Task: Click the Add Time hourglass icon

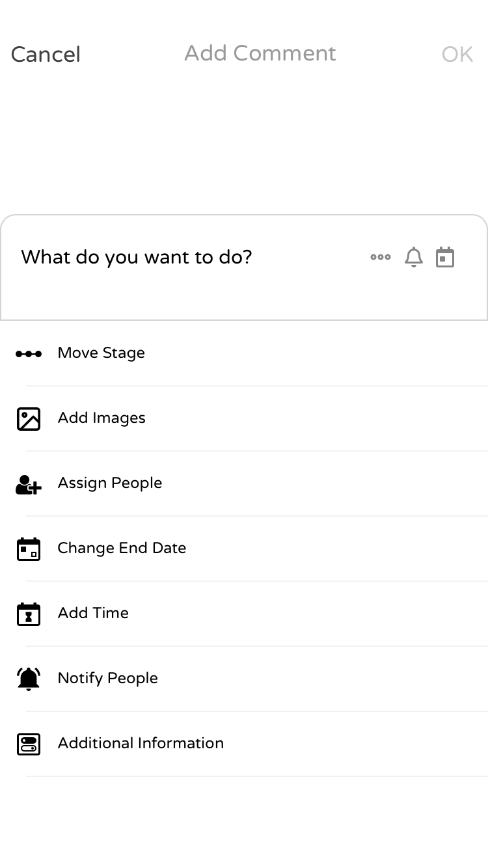Action: (x=29, y=614)
